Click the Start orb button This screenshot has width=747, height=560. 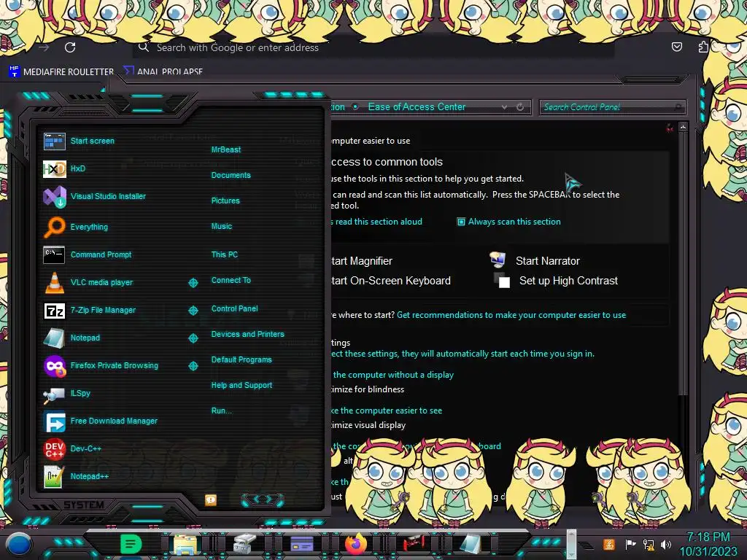click(x=19, y=544)
